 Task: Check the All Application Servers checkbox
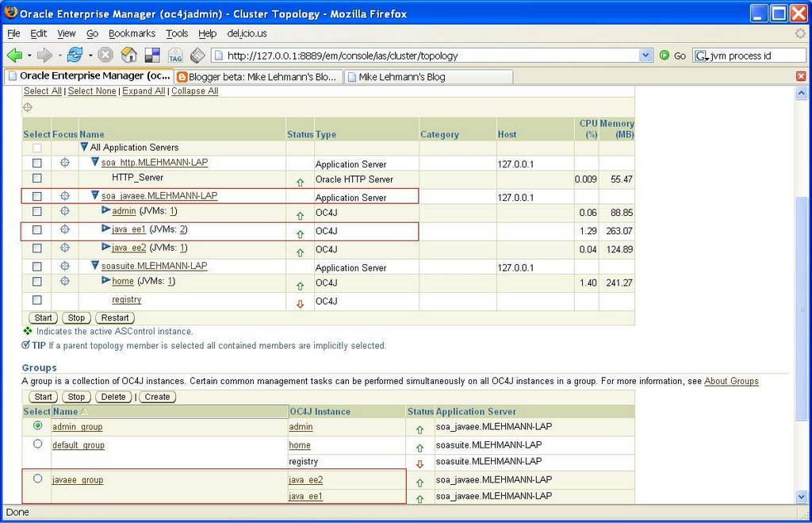coord(36,148)
